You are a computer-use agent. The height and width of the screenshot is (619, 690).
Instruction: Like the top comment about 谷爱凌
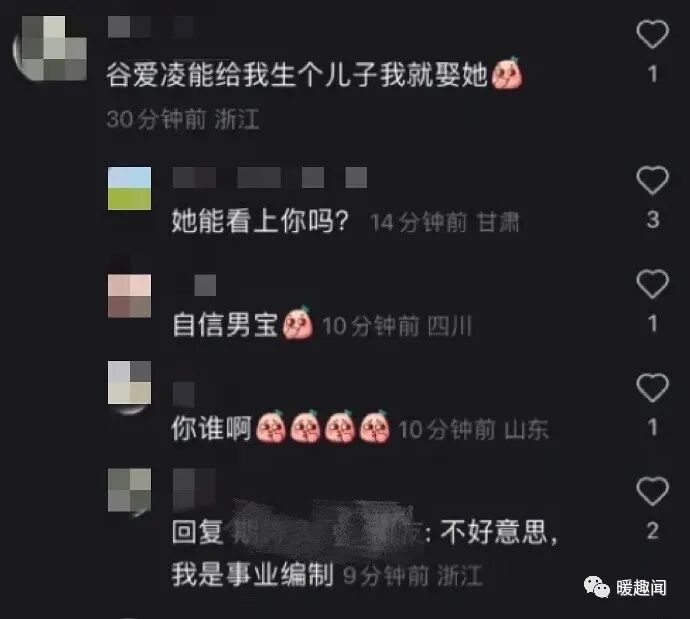[x=653, y=34]
